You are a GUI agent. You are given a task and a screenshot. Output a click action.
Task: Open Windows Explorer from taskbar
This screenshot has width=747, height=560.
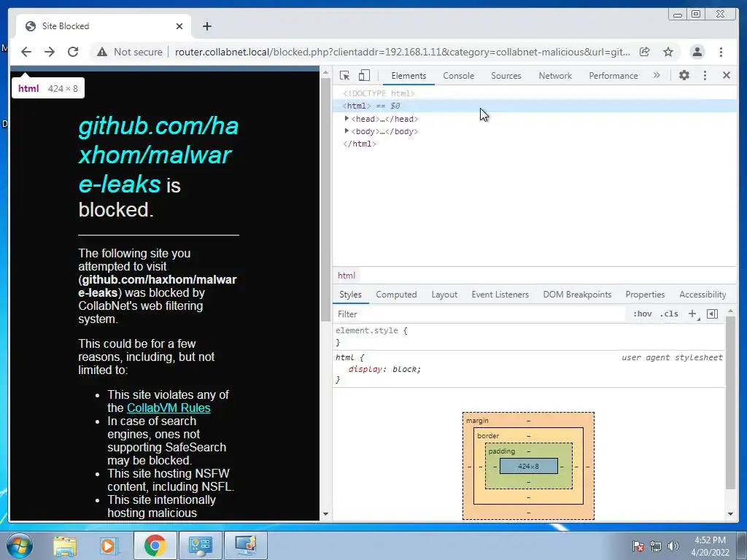(65, 545)
